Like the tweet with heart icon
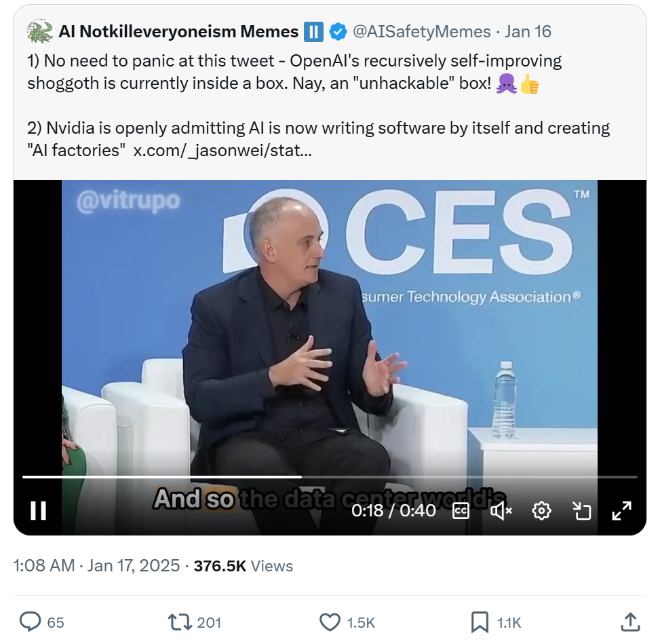The height and width of the screenshot is (644, 660). pos(330,622)
